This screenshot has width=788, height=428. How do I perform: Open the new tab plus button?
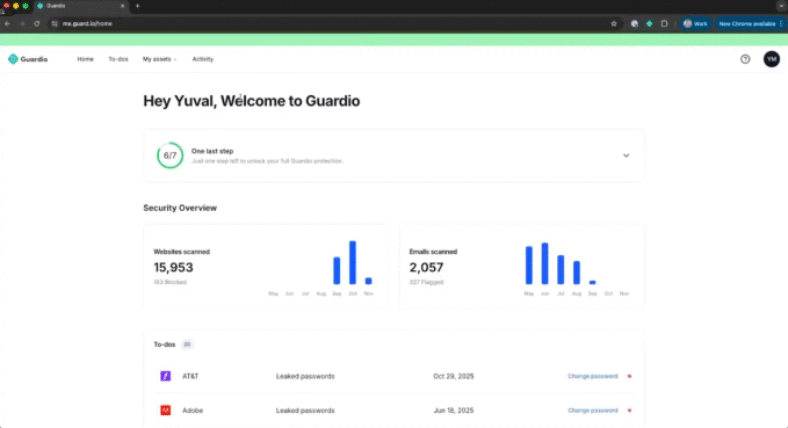click(x=137, y=6)
